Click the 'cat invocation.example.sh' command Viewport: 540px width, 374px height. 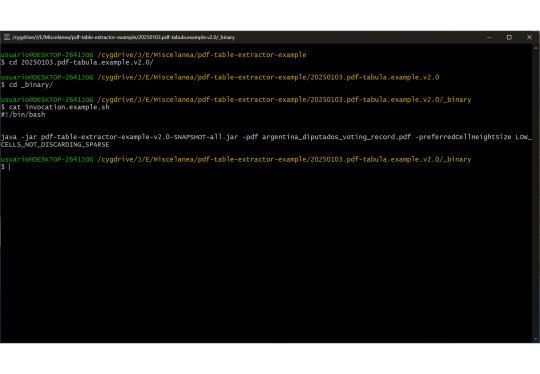pyautogui.click(x=59, y=107)
